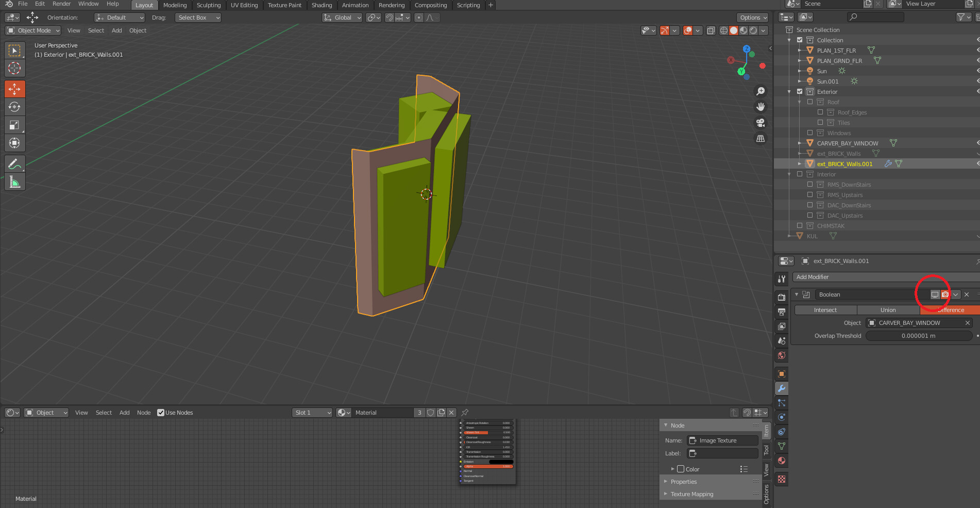Image resolution: width=980 pixels, height=508 pixels.
Task: Open the Render Properties tab
Action: click(x=781, y=297)
